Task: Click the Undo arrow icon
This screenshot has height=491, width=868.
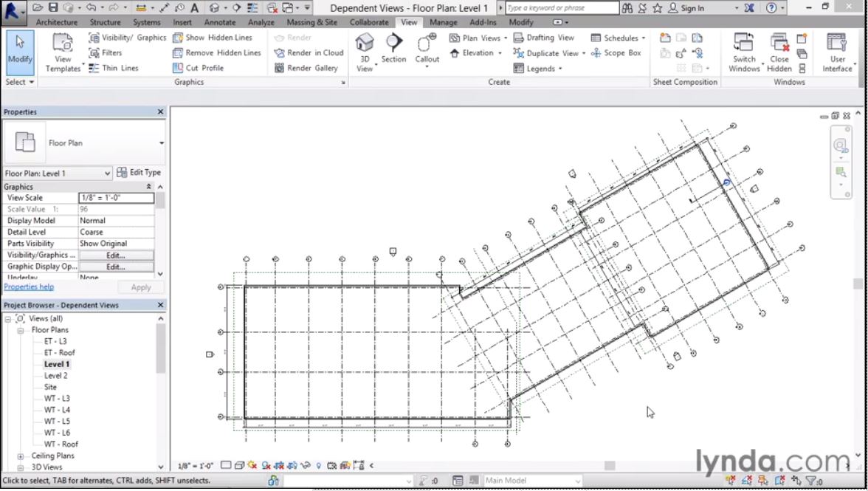Action: pyautogui.click(x=92, y=7)
